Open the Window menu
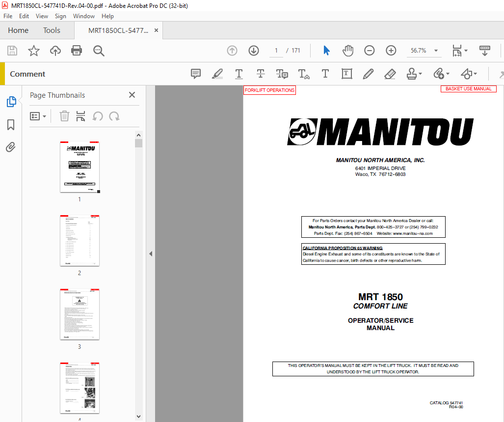Screen dimensions: 504x422 coord(84,16)
